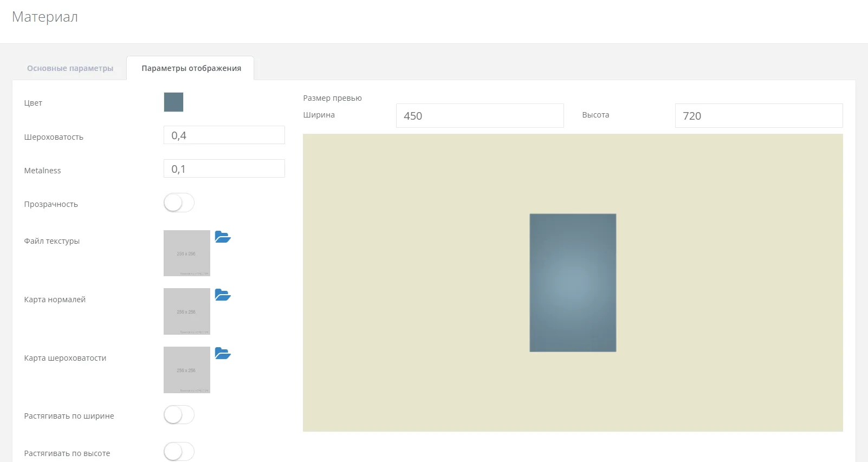This screenshot has height=462, width=868.
Task: Click the Растягивать по высоте label
Action: (x=67, y=453)
